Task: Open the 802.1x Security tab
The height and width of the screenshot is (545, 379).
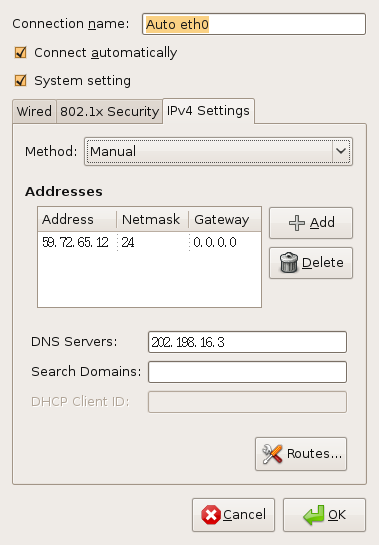Action: 109,112
